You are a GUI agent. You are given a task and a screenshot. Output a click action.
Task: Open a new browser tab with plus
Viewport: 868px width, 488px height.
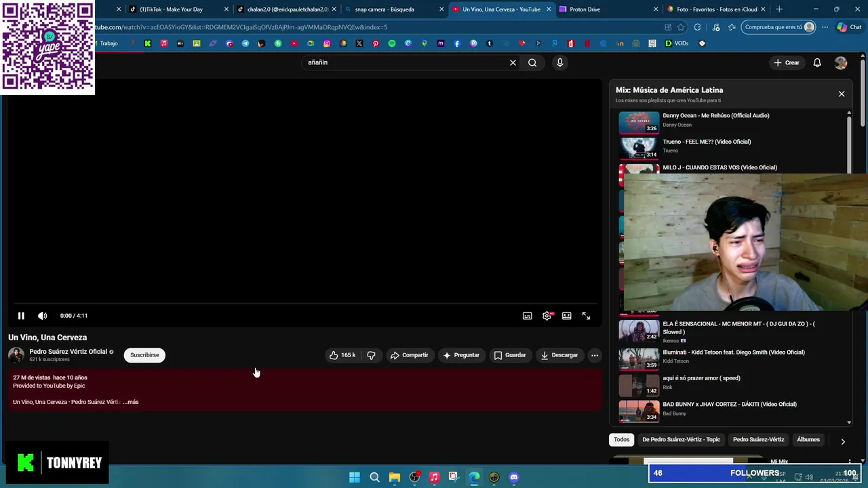click(x=779, y=9)
